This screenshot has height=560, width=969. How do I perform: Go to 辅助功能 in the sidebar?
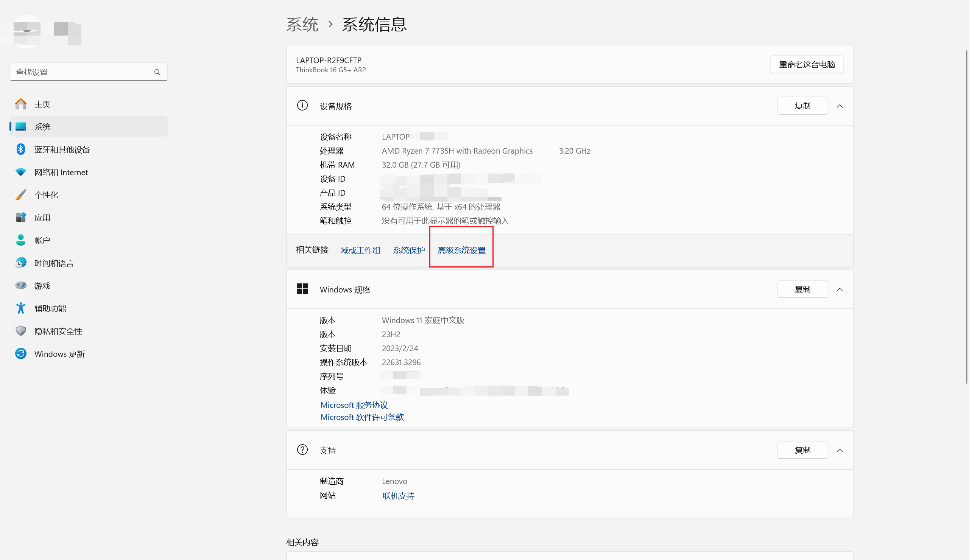(x=50, y=308)
